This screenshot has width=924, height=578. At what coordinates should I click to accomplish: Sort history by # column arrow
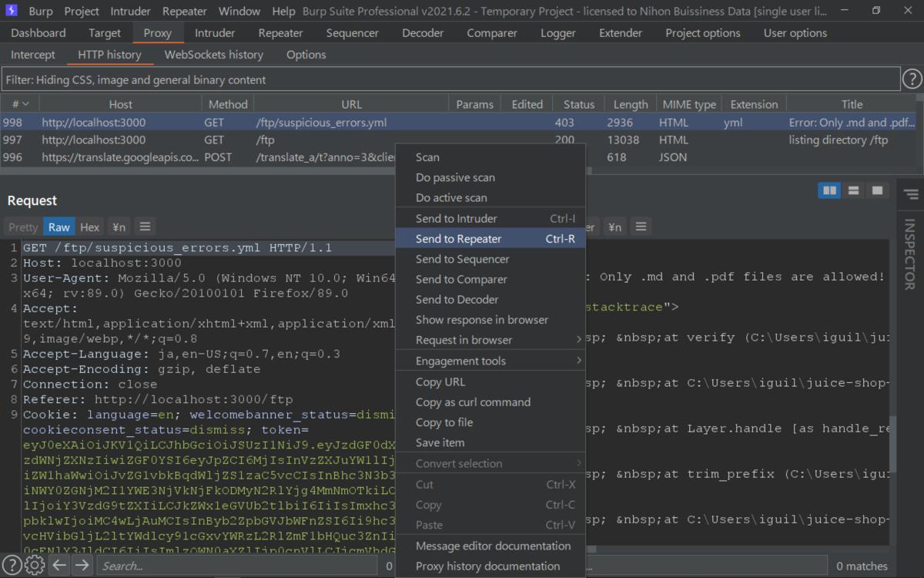pyautogui.click(x=25, y=104)
